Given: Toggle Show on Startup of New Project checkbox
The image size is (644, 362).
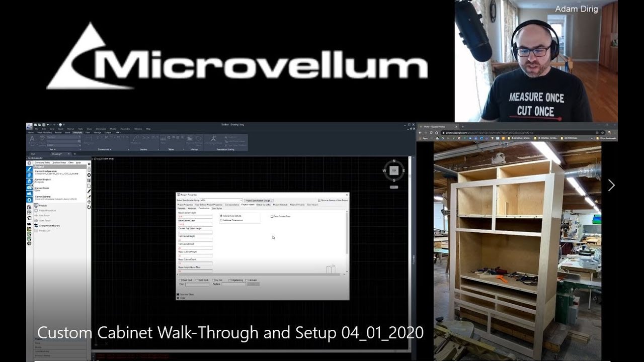Looking at the screenshot, I should tap(319, 201).
